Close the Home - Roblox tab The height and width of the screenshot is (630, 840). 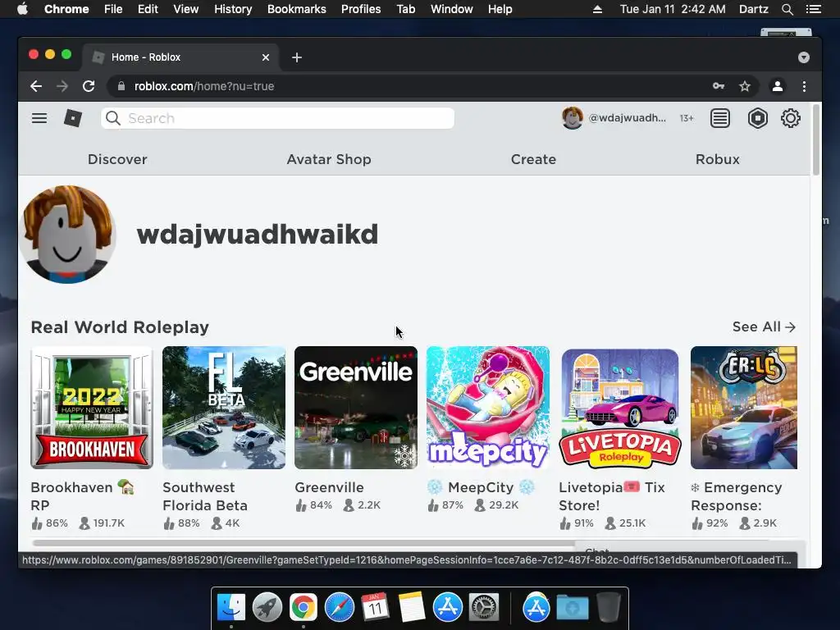pos(266,57)
